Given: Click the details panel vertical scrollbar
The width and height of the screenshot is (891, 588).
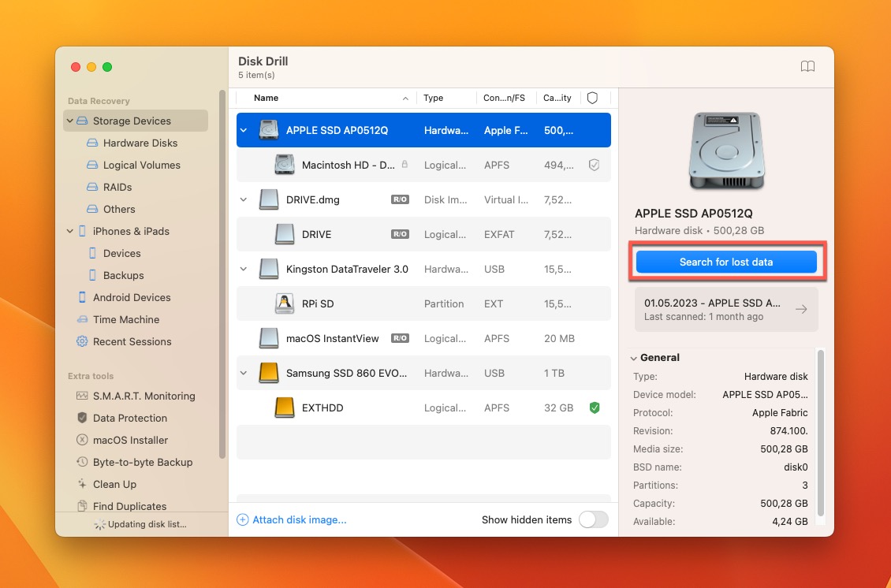Looking at the screenshot, I should pyautogui.click(x=821, y=433).
